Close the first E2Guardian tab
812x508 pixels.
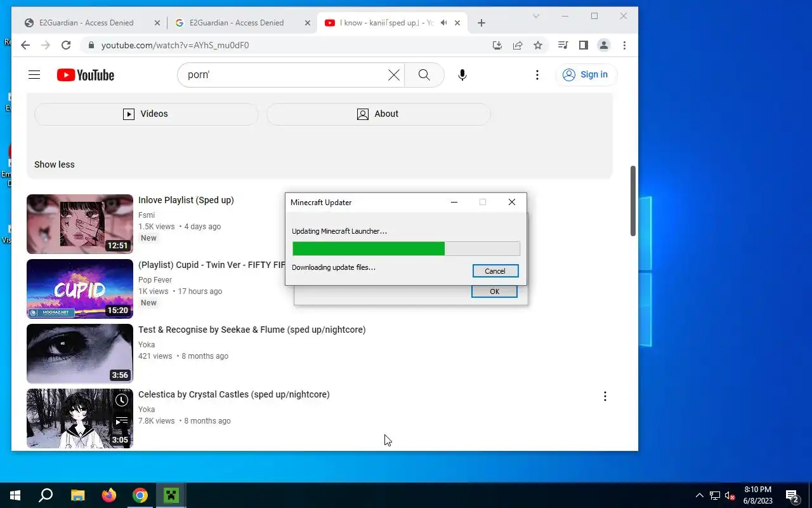[x=157, y=23]
